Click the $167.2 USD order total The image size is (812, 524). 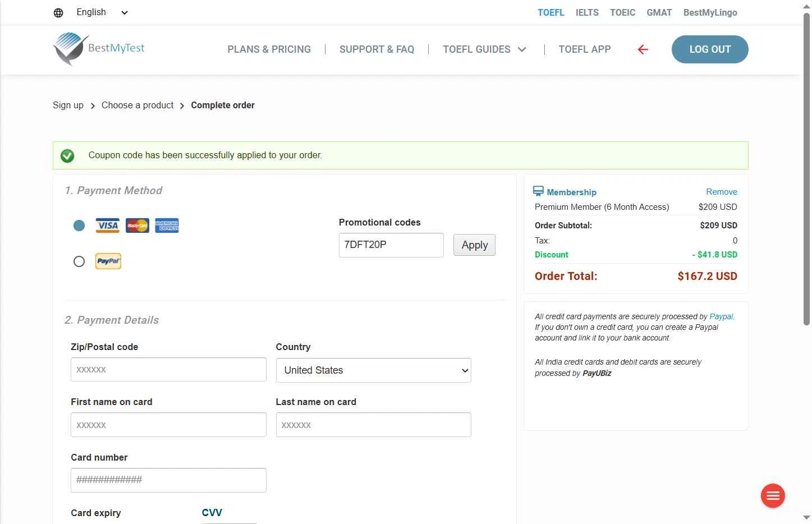(x=707, y=276)
